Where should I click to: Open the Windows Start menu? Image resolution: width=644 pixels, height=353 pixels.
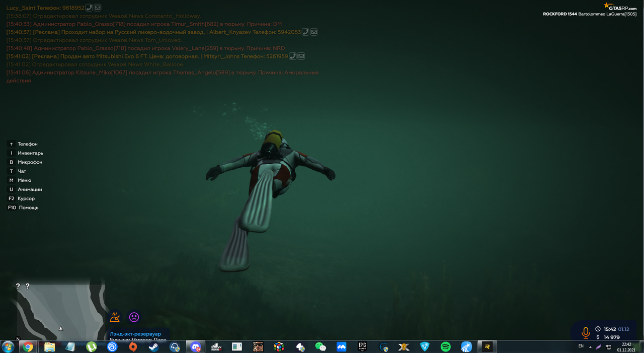click(8, 346)
